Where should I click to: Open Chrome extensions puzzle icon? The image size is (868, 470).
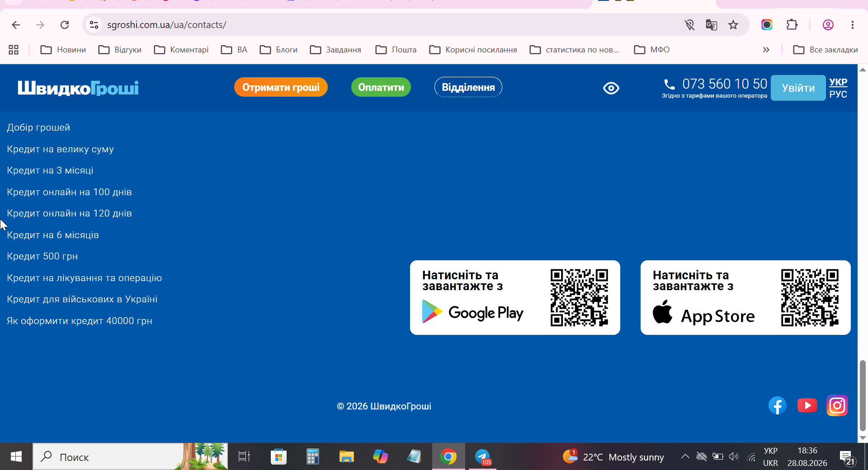pyautogui.click(x=792, y=25)
